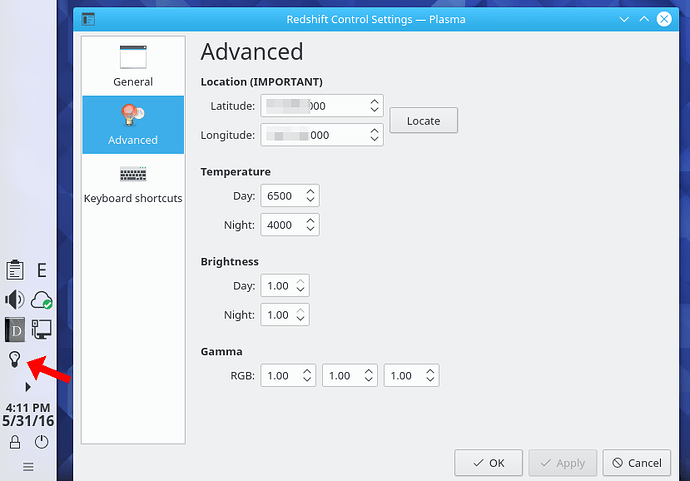This screenshot has height=481, width=690.
Task: Click the Locate button
Action: (x=423, y=120)
